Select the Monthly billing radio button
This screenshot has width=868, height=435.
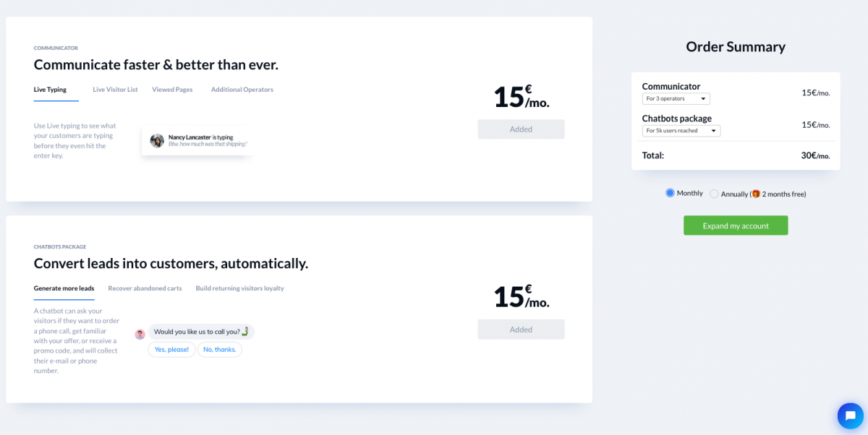670,193
